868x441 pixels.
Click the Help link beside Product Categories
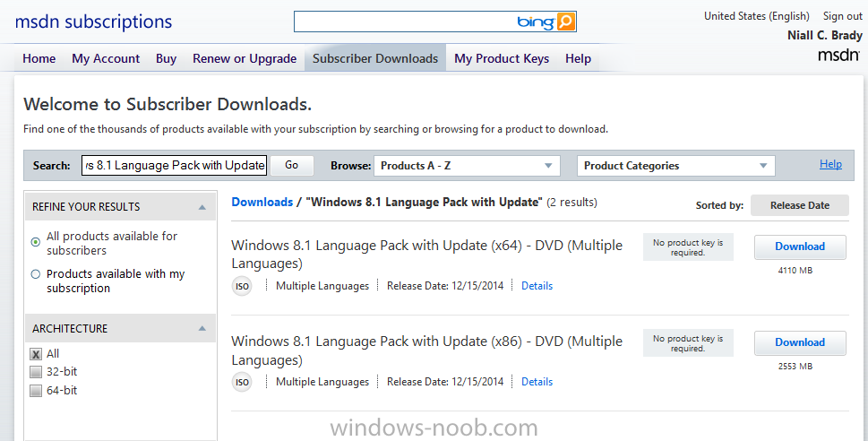pyautogui.click(x=830, y=164)
